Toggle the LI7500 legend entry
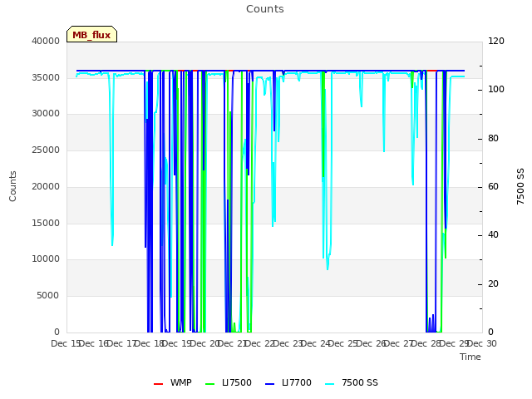532x399 pixels. 229,382
